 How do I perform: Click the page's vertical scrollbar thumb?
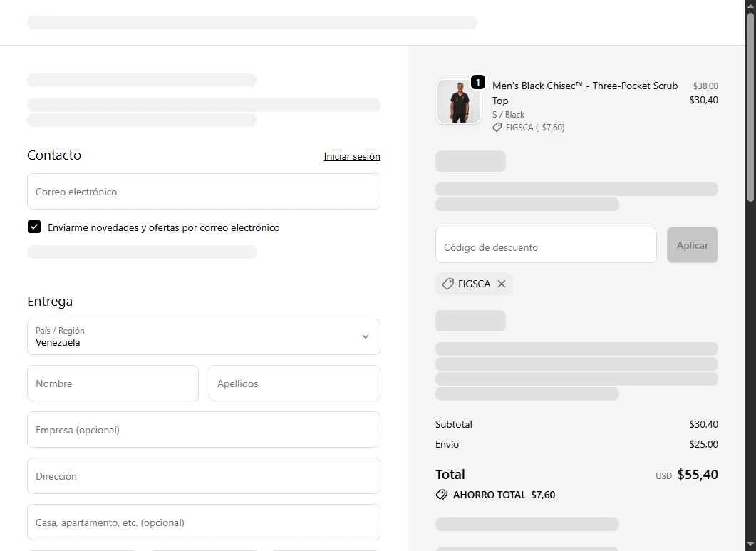(750, 107)
